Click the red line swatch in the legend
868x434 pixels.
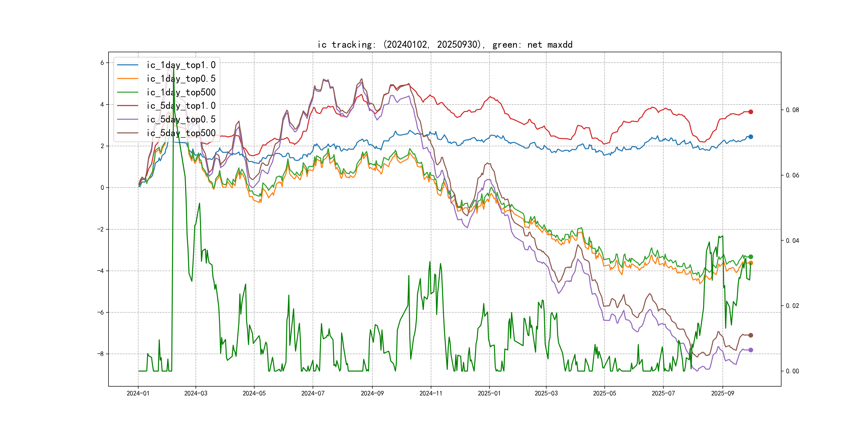(127, 106)
